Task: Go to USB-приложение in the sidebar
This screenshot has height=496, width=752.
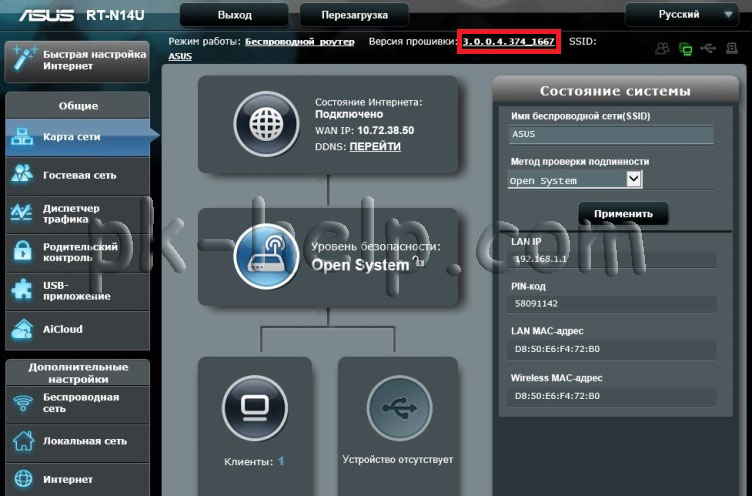Action: (x=78, y=291)
